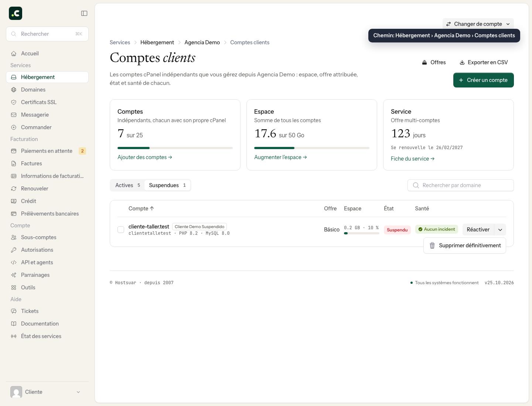Collapse the sidebar panel icon
532x406 pixels.
[x=84, y=13]
